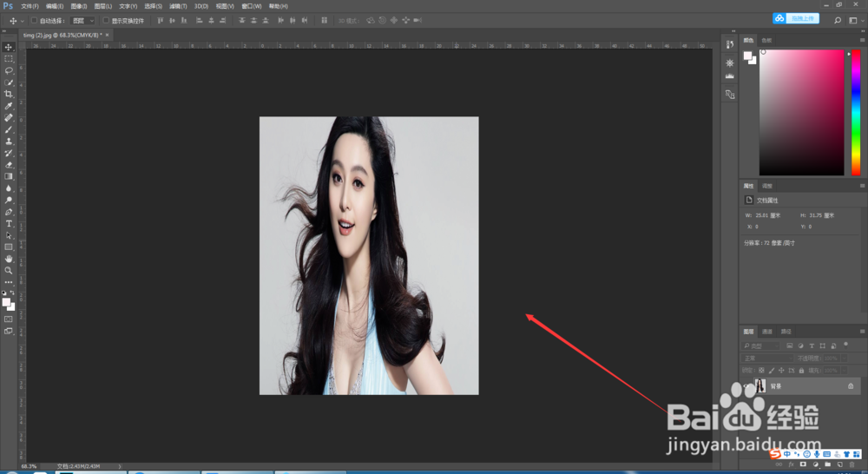Select the Path Selection tool
Screen dimensions: 868x474
[9, 235]
